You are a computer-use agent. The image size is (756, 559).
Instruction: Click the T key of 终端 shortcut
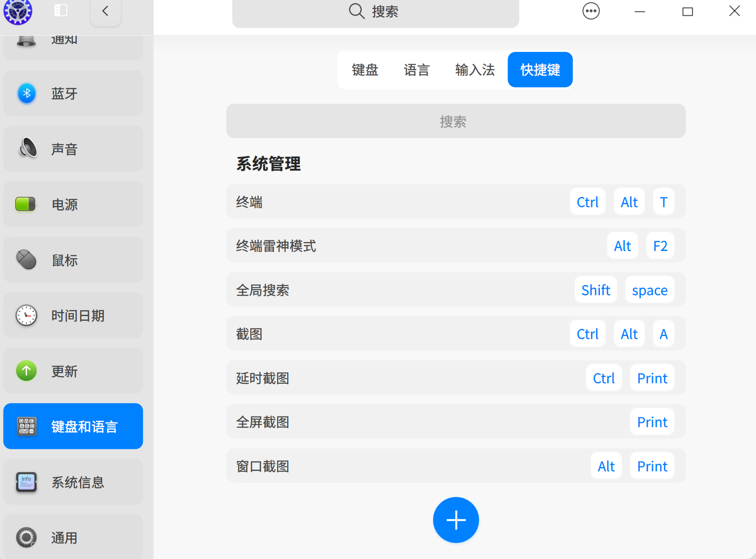coord(664,202)
